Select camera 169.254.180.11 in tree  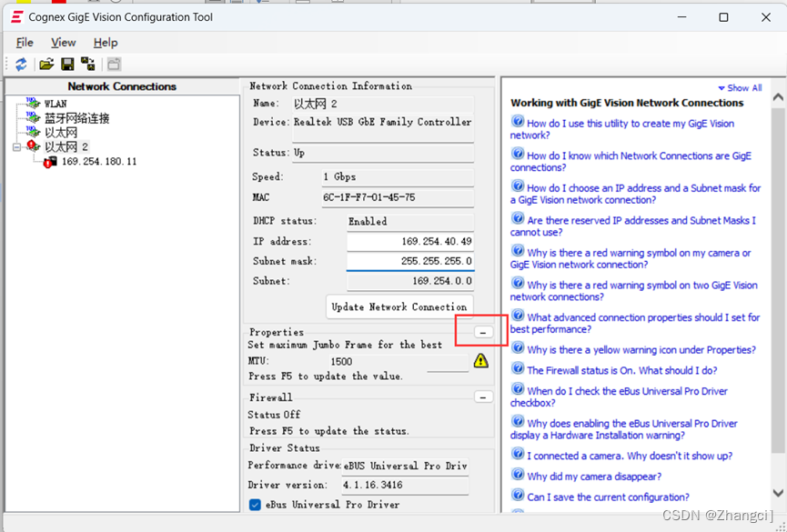(99, 162)
